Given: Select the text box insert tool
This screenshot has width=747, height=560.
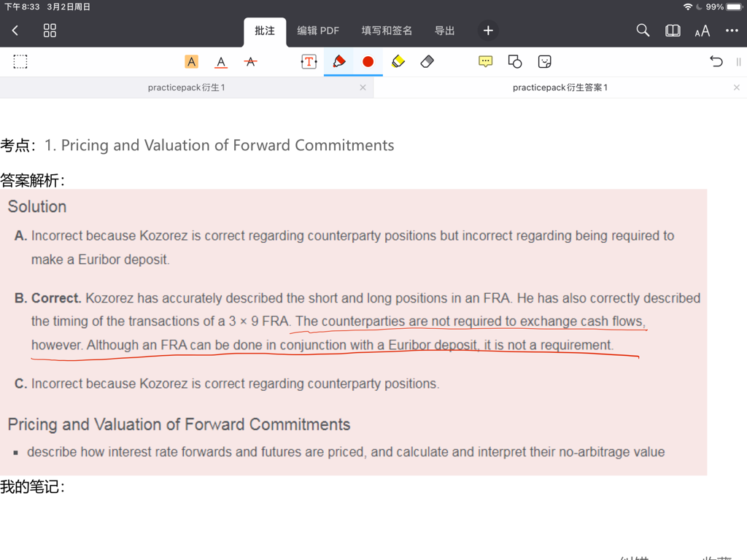Looking at the screenshot, I should tap(309, 61).
